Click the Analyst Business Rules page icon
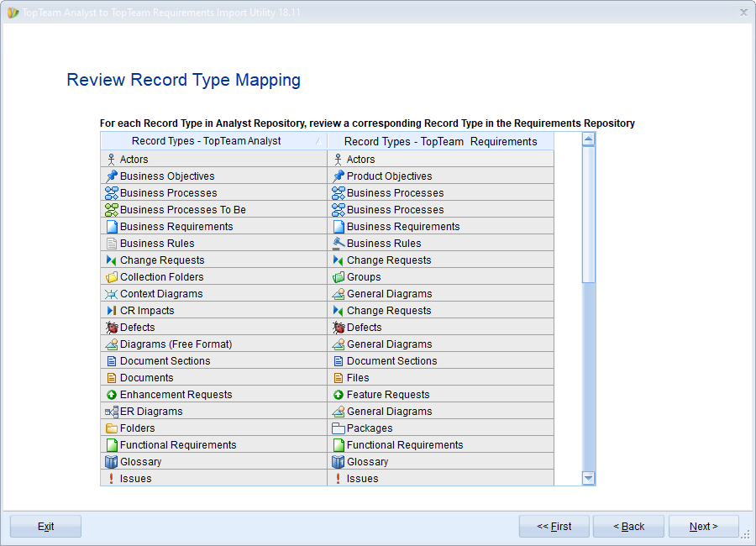 [x=112, y=244]
